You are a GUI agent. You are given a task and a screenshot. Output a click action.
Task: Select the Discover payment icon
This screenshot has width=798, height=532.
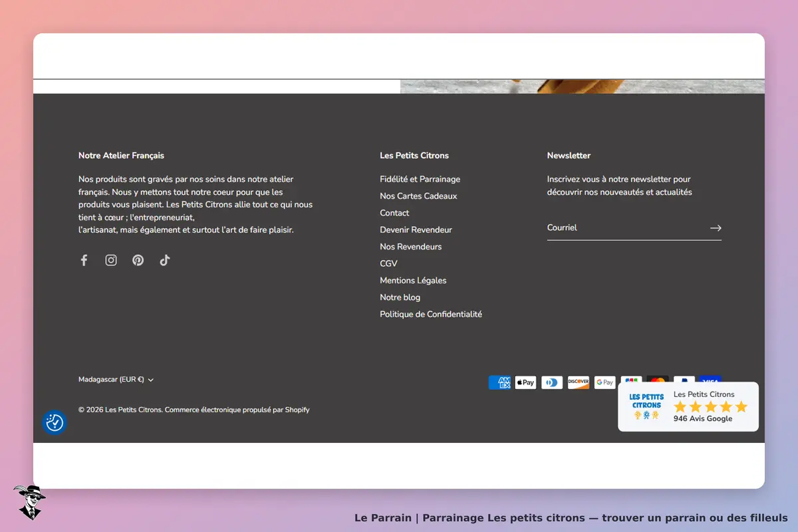579,382
